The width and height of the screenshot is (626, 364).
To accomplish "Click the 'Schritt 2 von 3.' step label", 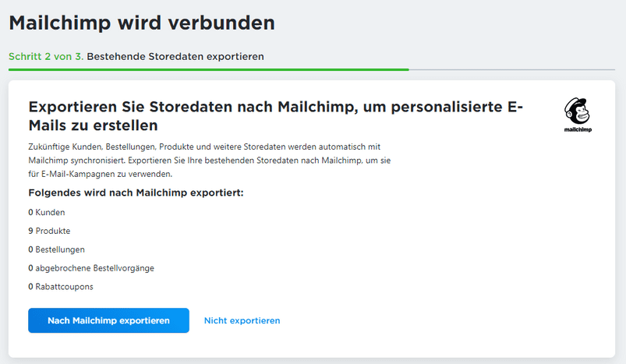I will [46, 57].
